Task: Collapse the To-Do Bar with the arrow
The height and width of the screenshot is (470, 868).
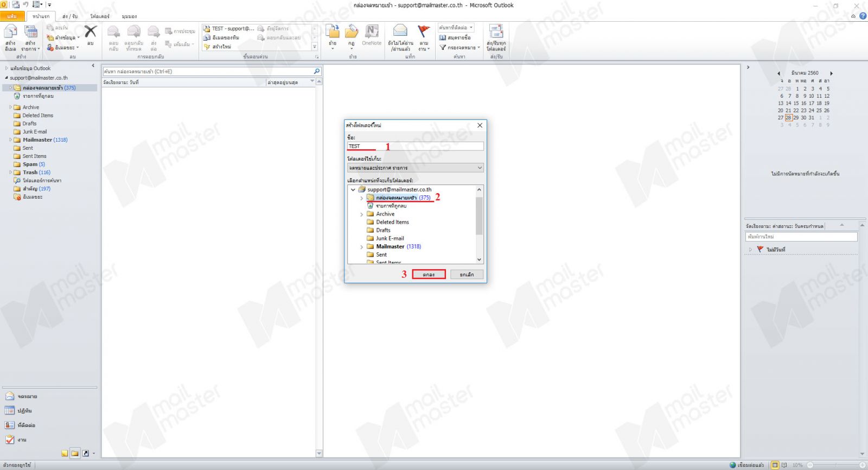Action: (x=748, y=67)
